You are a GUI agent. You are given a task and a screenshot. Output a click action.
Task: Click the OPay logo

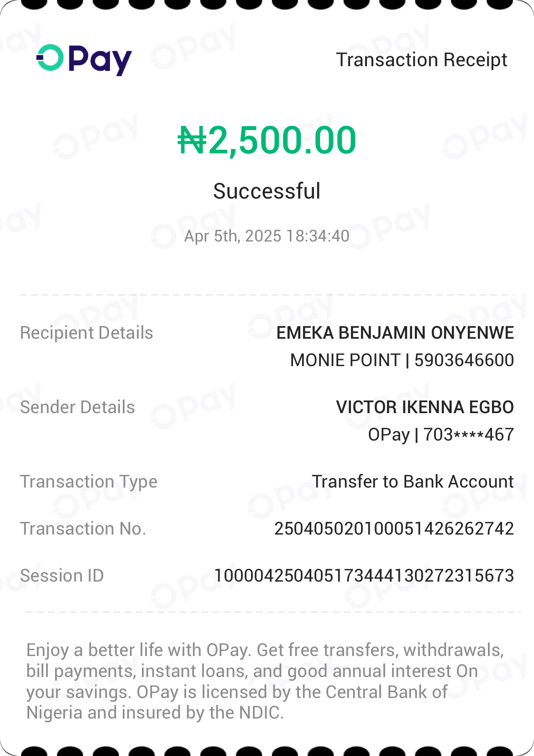(84, 59)
